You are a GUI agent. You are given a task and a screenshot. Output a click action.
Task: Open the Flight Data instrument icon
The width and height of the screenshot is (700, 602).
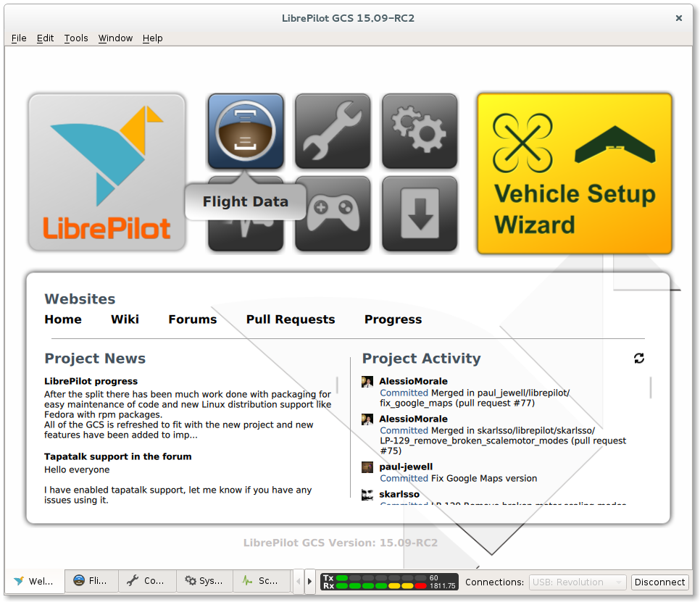coord(246,130)
